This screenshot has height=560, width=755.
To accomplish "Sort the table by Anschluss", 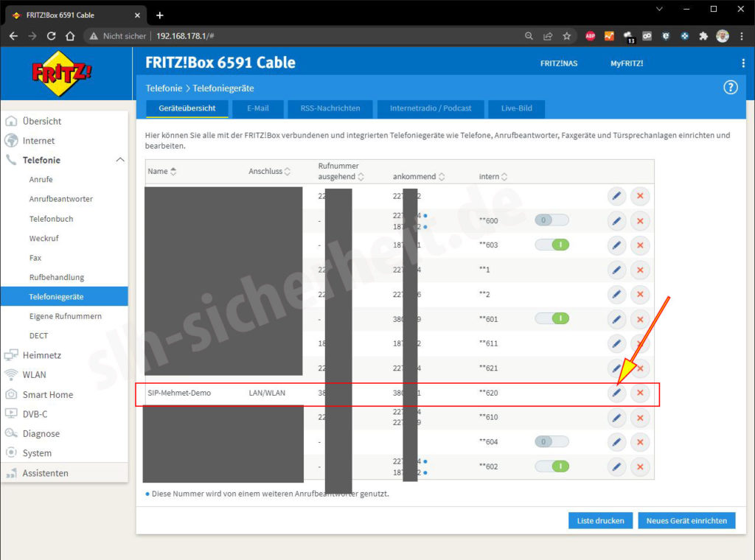I will [270, 171].
